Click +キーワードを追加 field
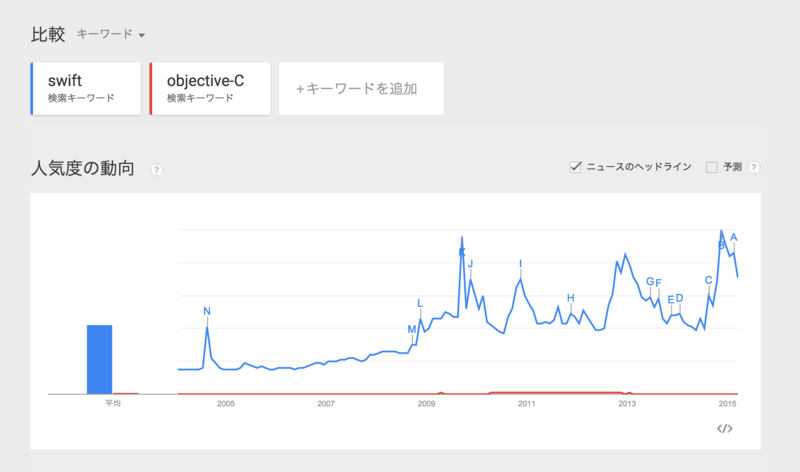This screenshot has width=800, height=472. point(361,89)
